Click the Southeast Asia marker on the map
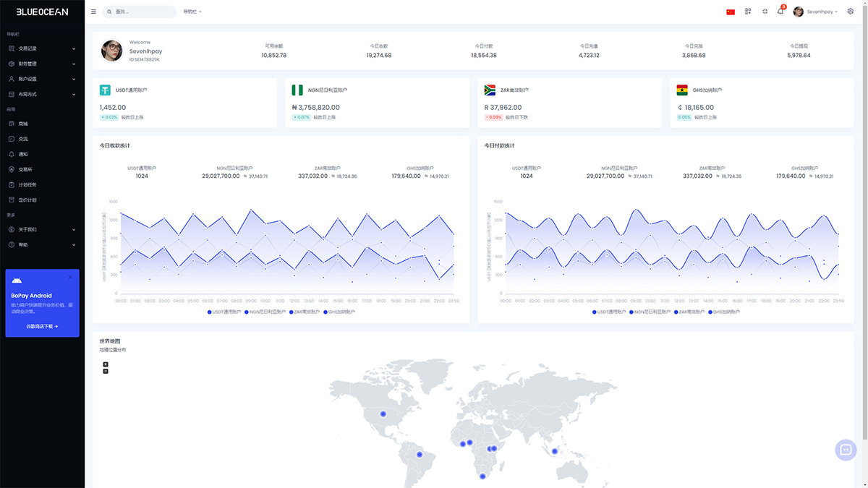 555,452
